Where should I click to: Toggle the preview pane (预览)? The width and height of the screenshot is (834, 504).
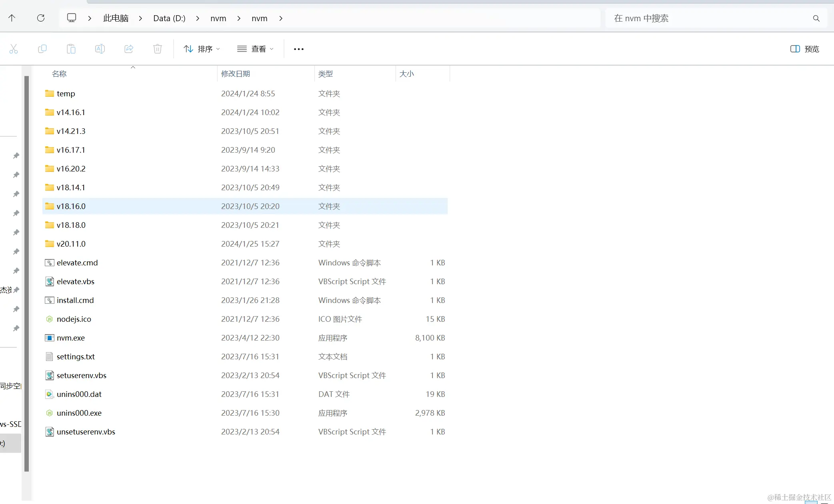804,49
